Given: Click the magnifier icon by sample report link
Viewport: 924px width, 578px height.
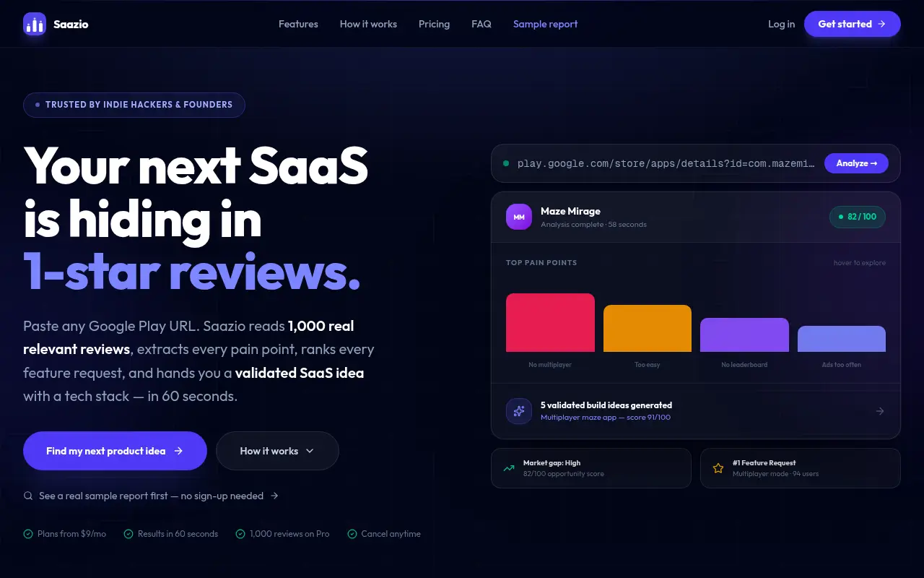Looking at the screenshot, I should tap(28, 496).
